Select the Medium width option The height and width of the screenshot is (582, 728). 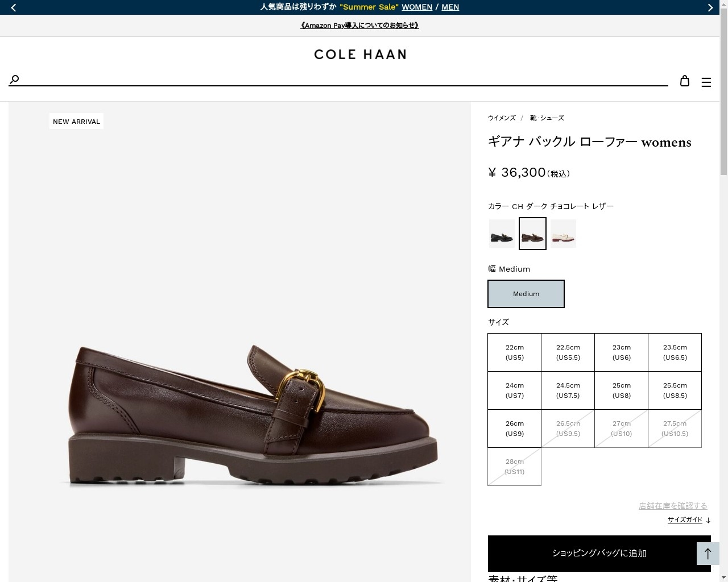[526, 294]
